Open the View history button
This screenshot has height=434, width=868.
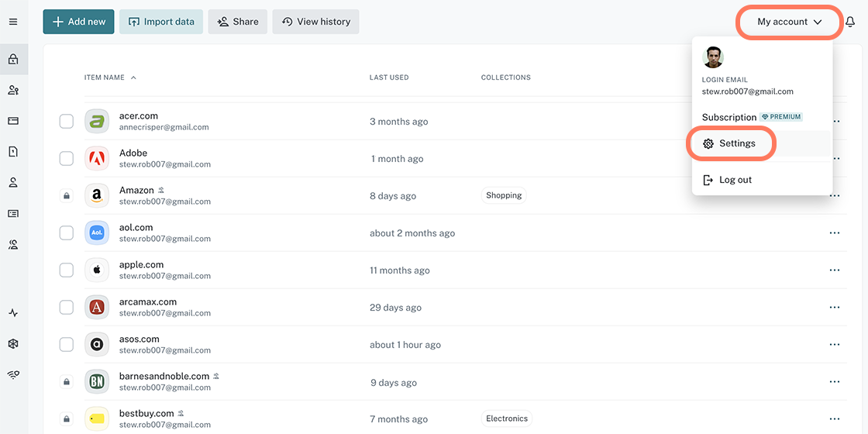[315, 22]
